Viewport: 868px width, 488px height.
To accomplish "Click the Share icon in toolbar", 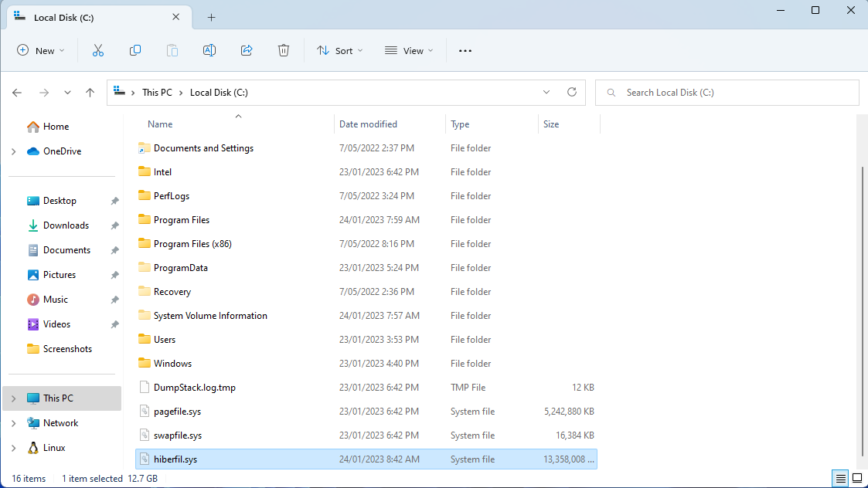I will [247, 50].
